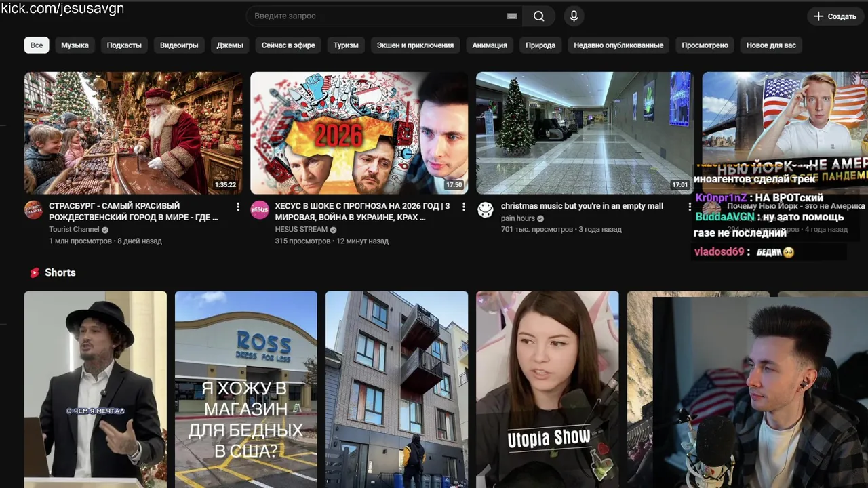Click the Создать create button
Viewport: 868px width, 488px height.
point(835,16)
